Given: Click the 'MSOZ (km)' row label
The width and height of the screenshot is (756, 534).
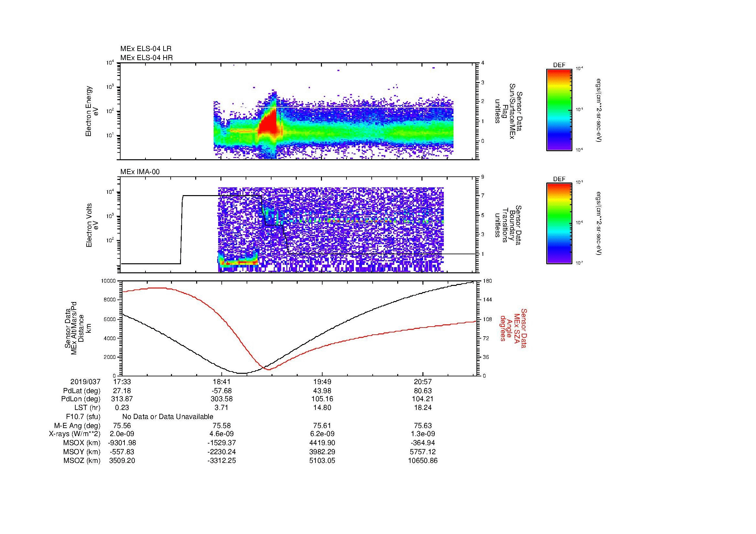Looking at the screenshot, I should tap(82, 461).
